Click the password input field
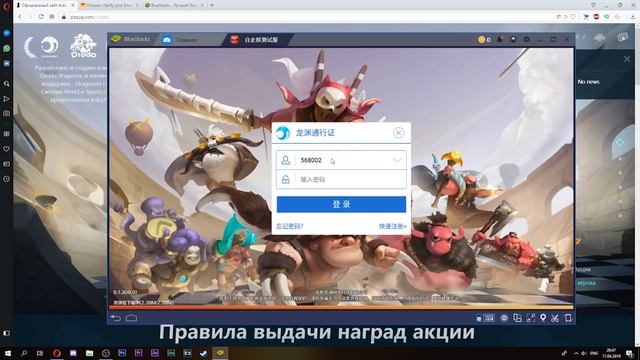Viewport: 640px width, 360px height. click(x=341, y=179)
